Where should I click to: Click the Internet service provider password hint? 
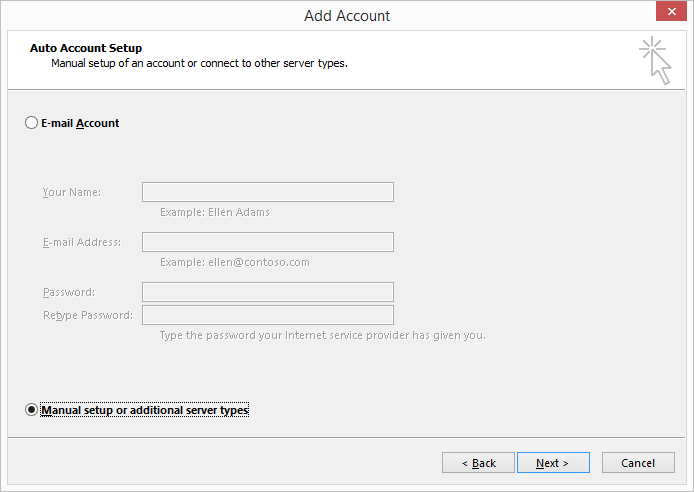(323, 335)
